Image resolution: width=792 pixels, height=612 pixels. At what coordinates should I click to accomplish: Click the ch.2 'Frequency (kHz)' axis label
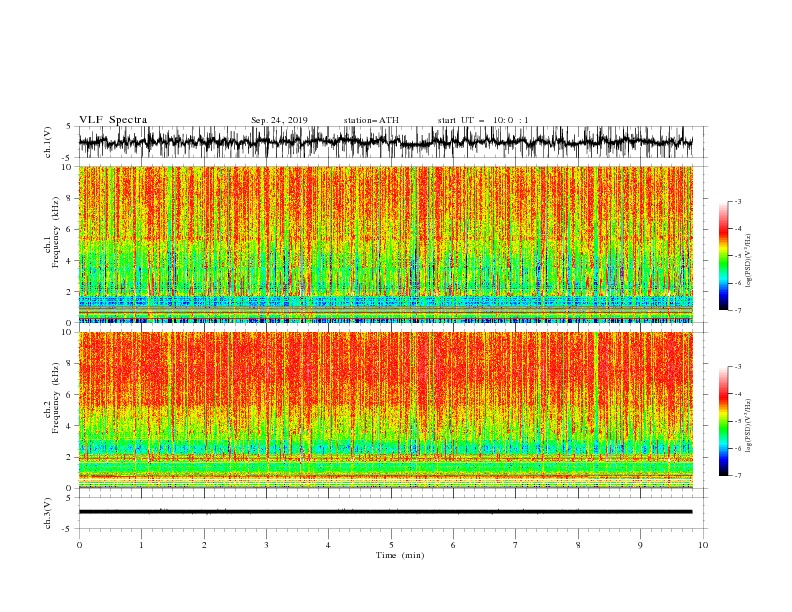coord(55,398)
